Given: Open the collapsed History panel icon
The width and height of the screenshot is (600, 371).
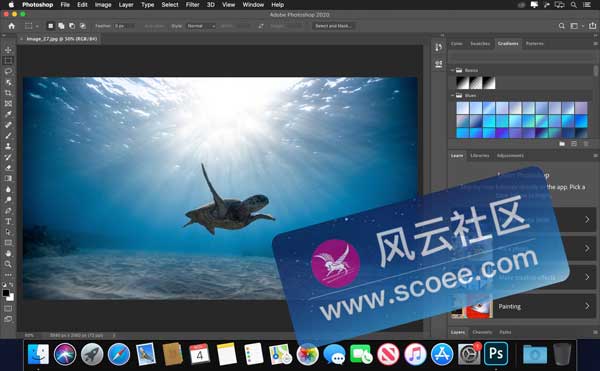Looking at the screenshot, I should point(439,47).
